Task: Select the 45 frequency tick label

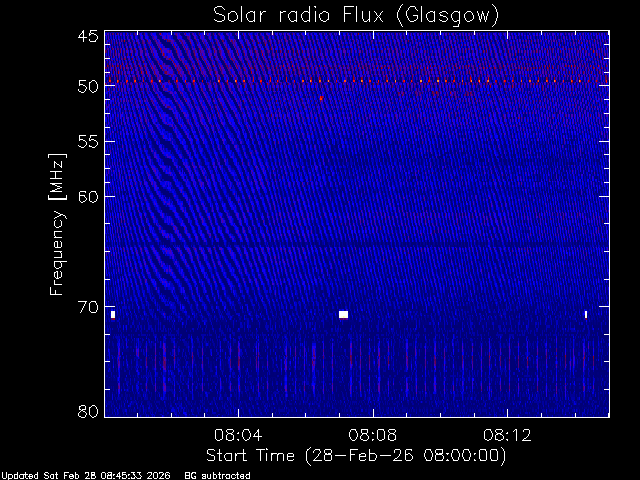Action: (x=88, y=36)
